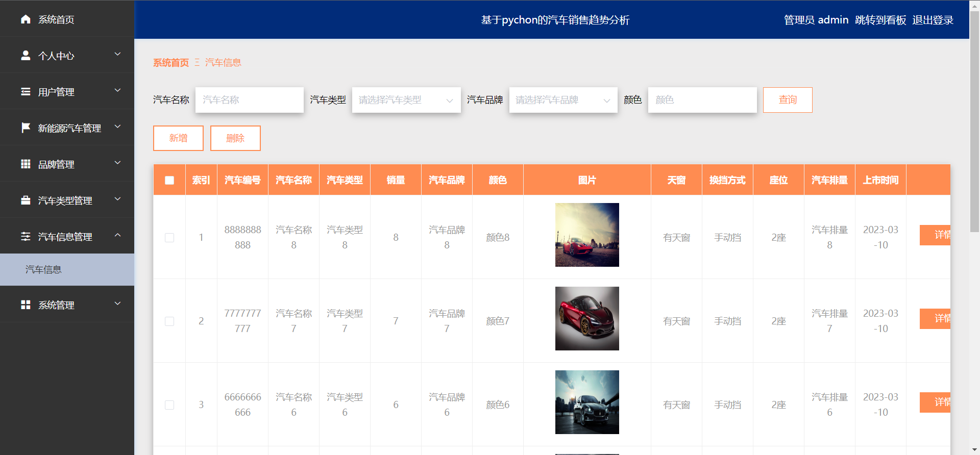Expand the 汽车类型管理 menu chevron
Viewport: 980px width, 455px height.
coord(117,199)
